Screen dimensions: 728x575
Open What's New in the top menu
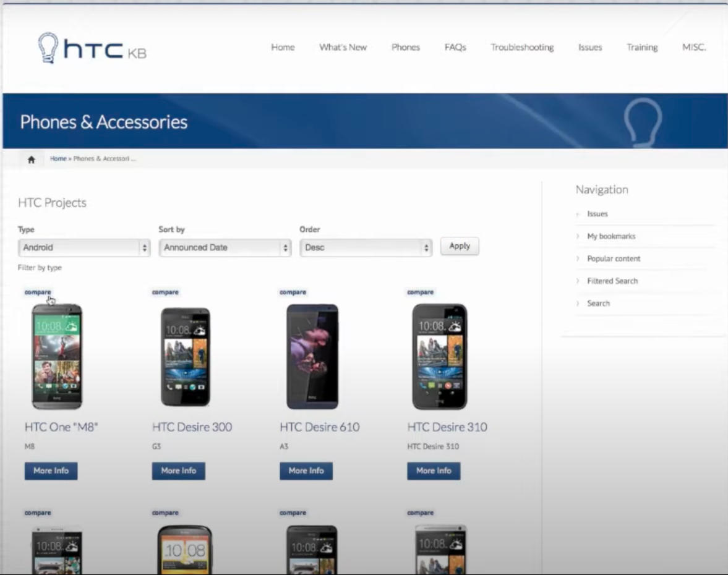pyautogui.click(x=343, y=48)
